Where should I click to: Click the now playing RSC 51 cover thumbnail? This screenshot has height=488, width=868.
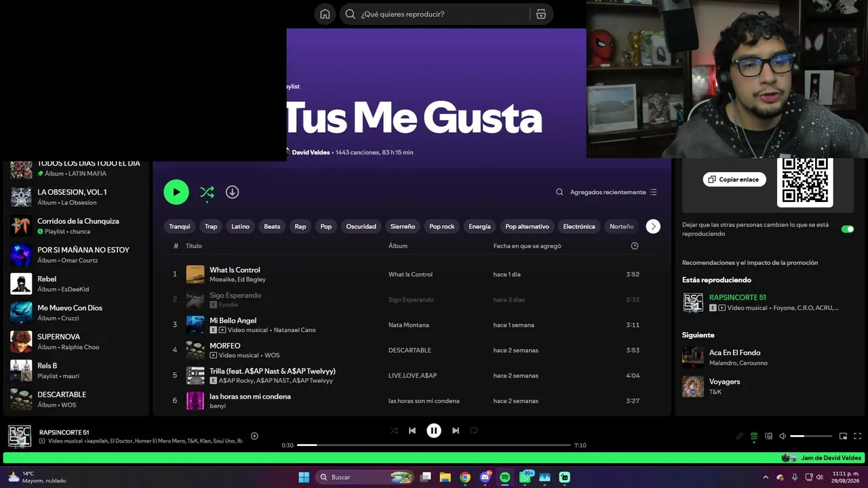pos(20,436)
